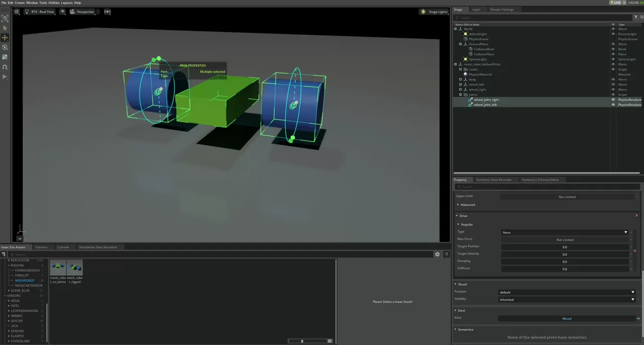Image resolution: width=644 pixels, height=345 pixels.
Task: Select the Move gizmo tool
Action: tap(5, 38)
